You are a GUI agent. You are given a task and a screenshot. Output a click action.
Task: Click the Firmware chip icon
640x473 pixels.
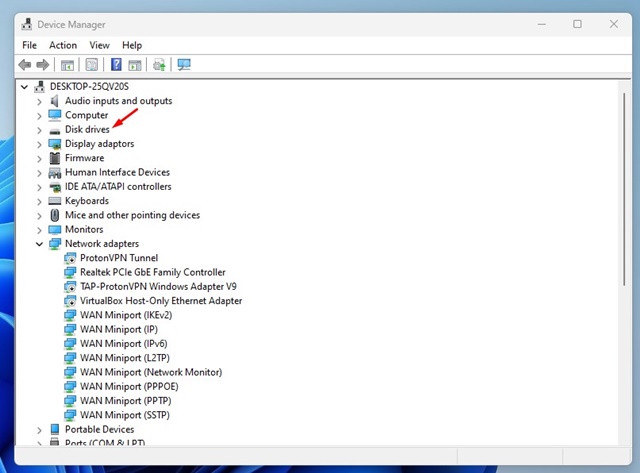point(55,158)
